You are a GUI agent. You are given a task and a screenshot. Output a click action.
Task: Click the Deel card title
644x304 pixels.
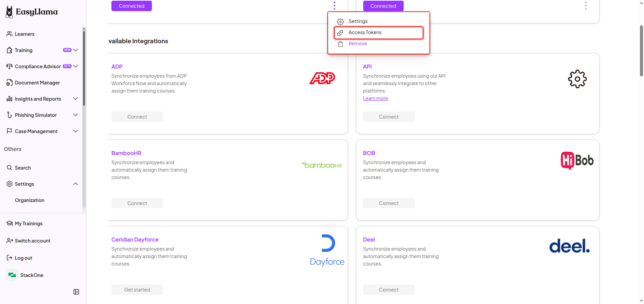coord(369,239)
